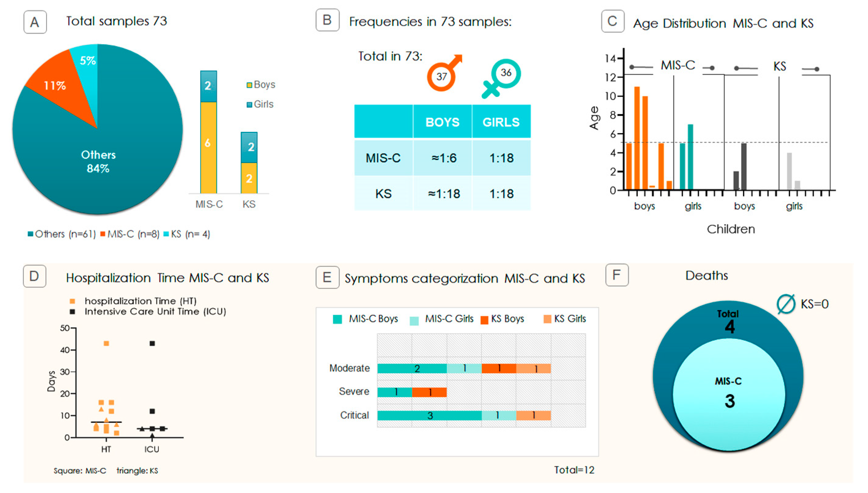This screenshot has width=868, height=493.
Task: Click the tall dark gray KS boys age bar
Action: coord(744,166)
